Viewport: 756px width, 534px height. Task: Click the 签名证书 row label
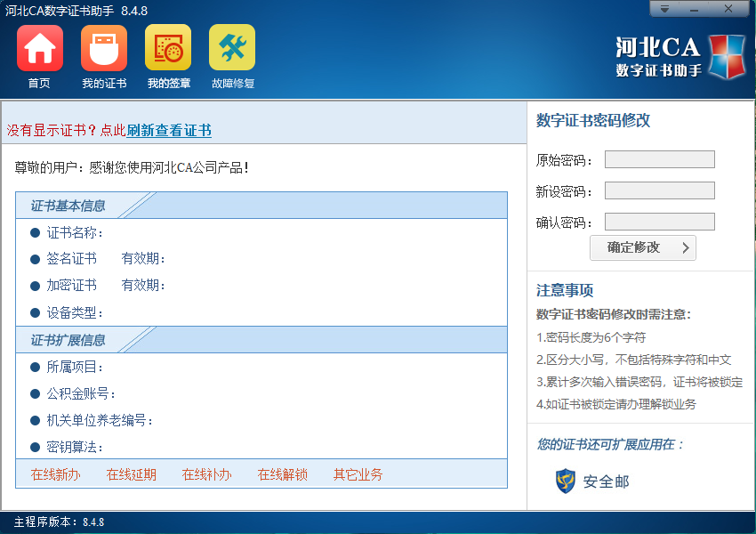71,259
